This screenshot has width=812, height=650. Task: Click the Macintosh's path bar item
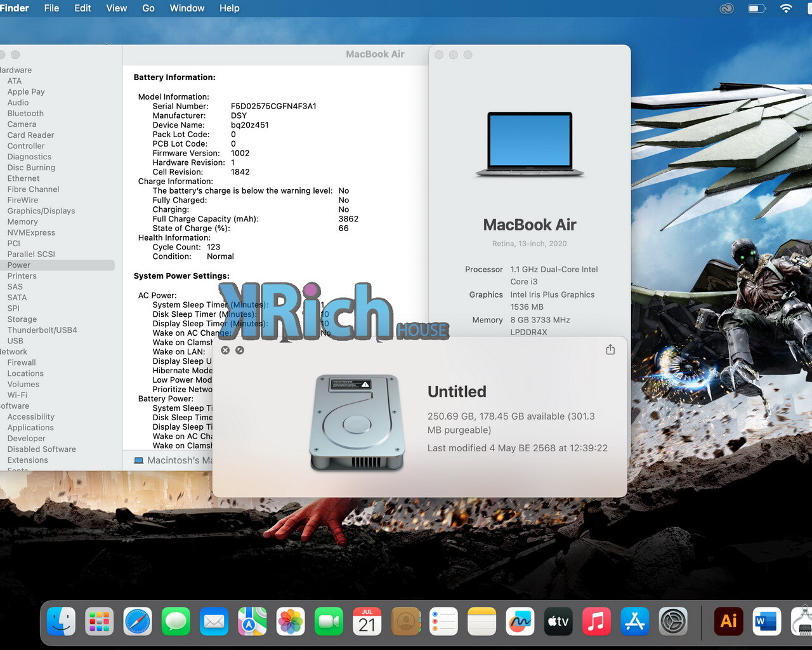[x=173, y=460]
